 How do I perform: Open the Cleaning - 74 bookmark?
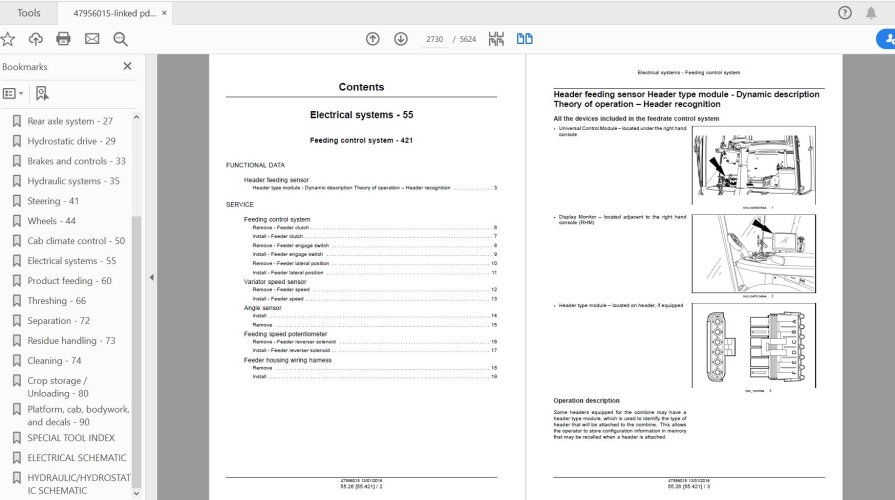(x=54, y=361)
